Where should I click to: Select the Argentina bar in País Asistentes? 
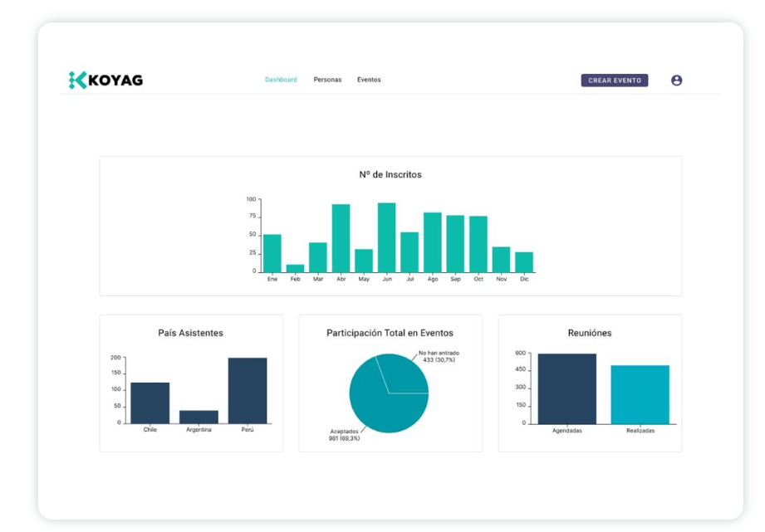(199, 417)
